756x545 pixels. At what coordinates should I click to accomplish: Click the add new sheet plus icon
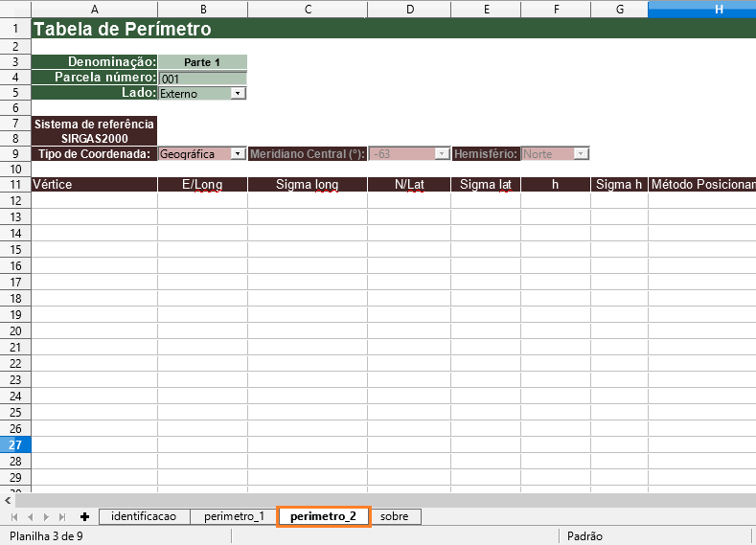pos(84,516)
